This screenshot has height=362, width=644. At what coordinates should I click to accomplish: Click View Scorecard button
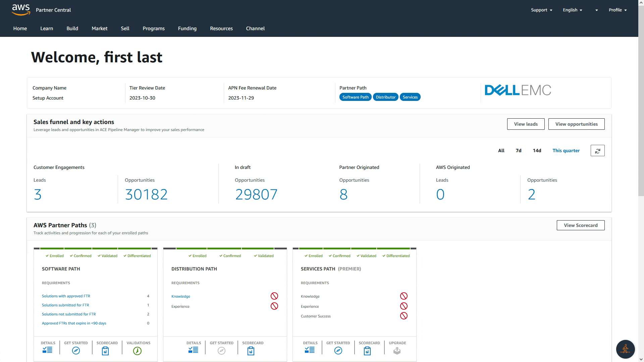(581, 225)
